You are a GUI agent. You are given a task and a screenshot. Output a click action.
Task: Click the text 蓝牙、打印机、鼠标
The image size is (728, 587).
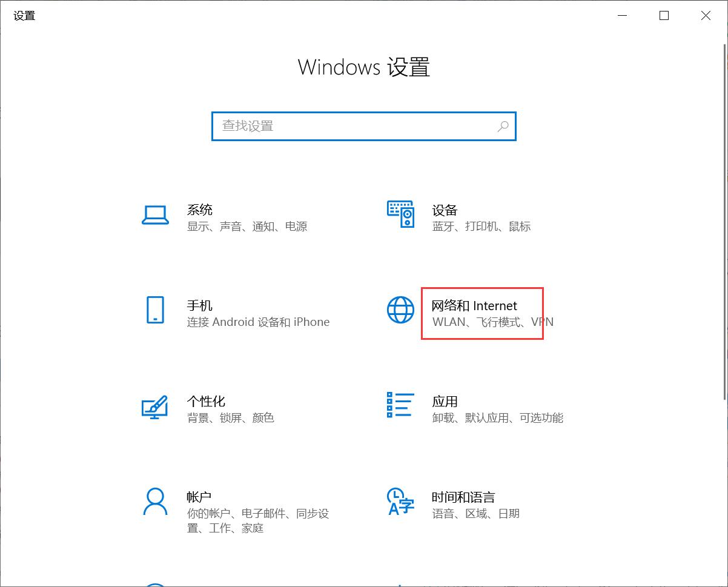pos(481,227)
